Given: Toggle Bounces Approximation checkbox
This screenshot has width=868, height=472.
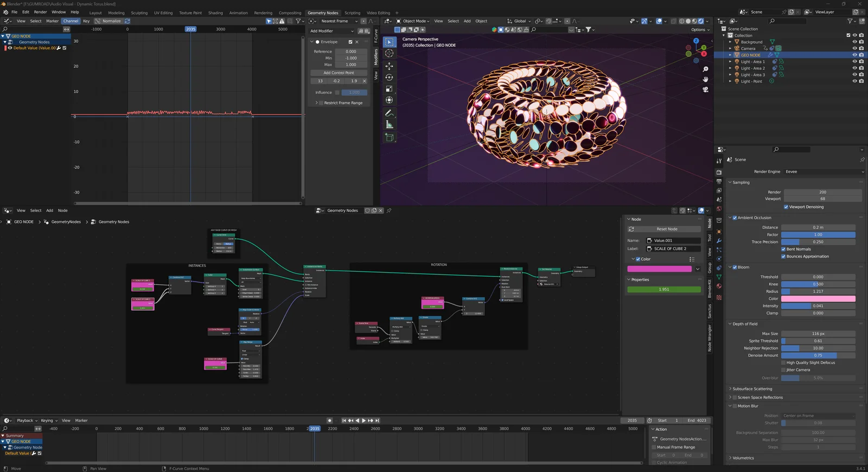Looking at the screenshot, I should click(783, 256).
